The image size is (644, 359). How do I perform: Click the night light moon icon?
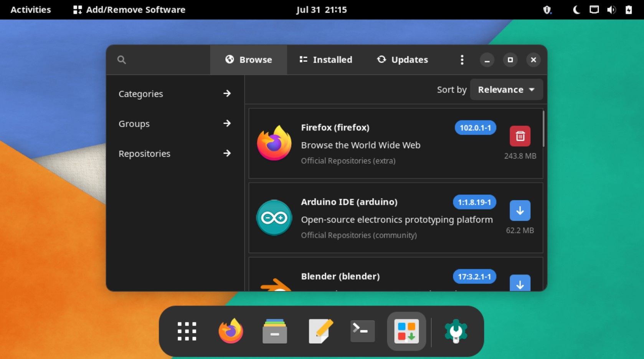576,10
